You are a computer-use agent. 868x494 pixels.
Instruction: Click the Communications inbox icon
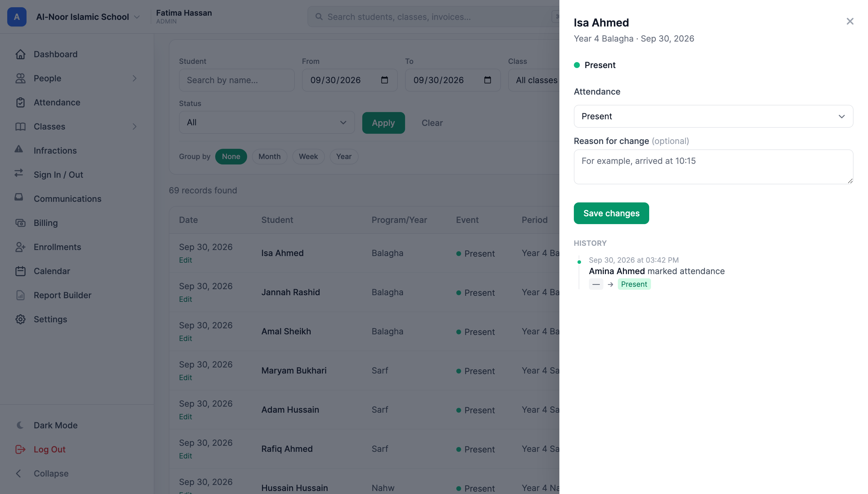(x=19, y=197)
